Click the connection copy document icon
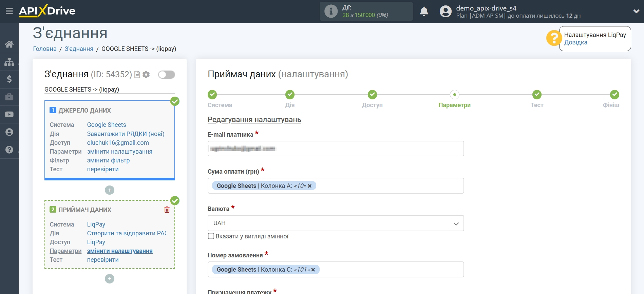The image size is (644, 294). [x=137, y=75]
